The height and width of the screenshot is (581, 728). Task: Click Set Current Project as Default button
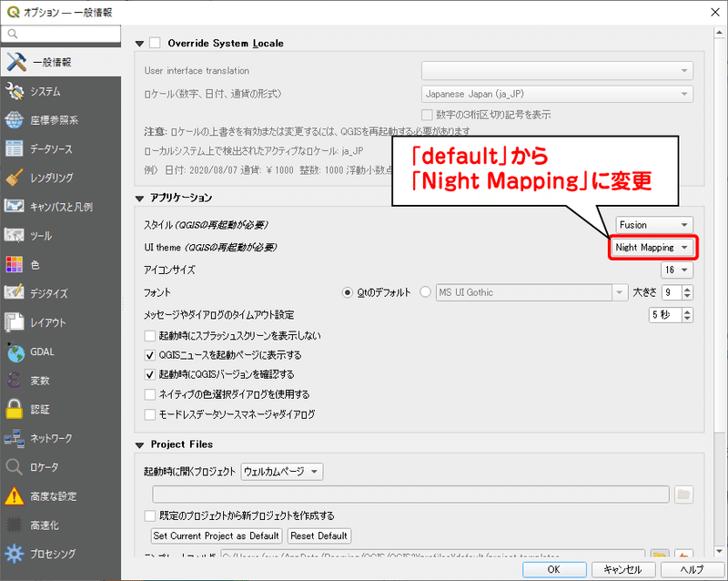pos(217,535)
